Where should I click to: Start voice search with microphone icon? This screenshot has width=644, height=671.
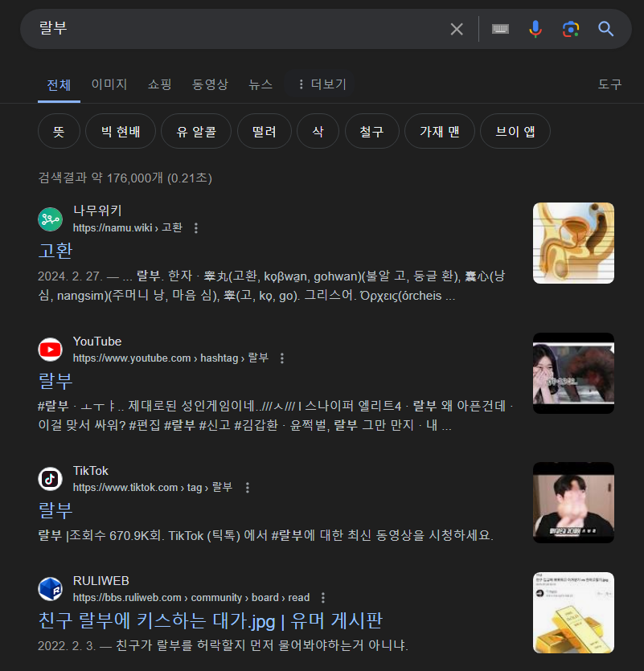click(x=535, y=29)
